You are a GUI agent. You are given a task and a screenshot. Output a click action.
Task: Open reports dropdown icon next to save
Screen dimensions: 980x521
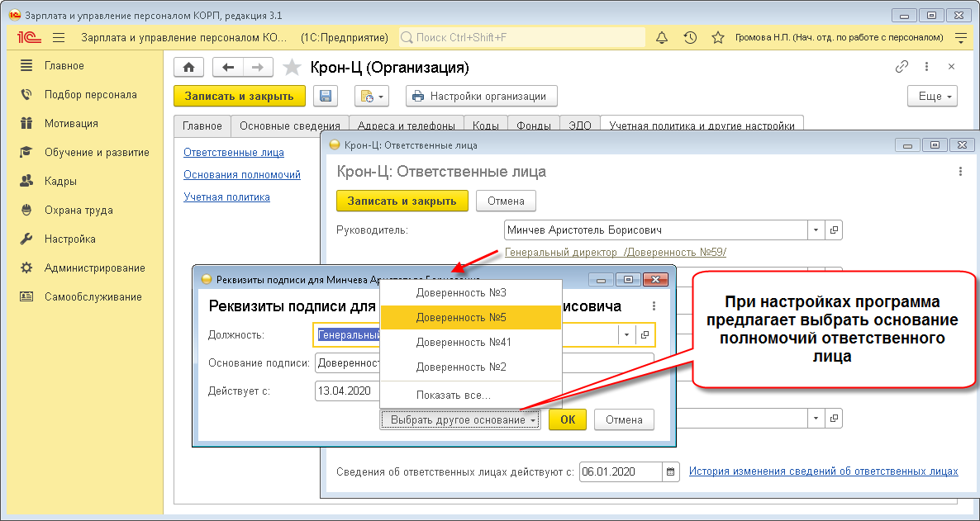point(372,97)
